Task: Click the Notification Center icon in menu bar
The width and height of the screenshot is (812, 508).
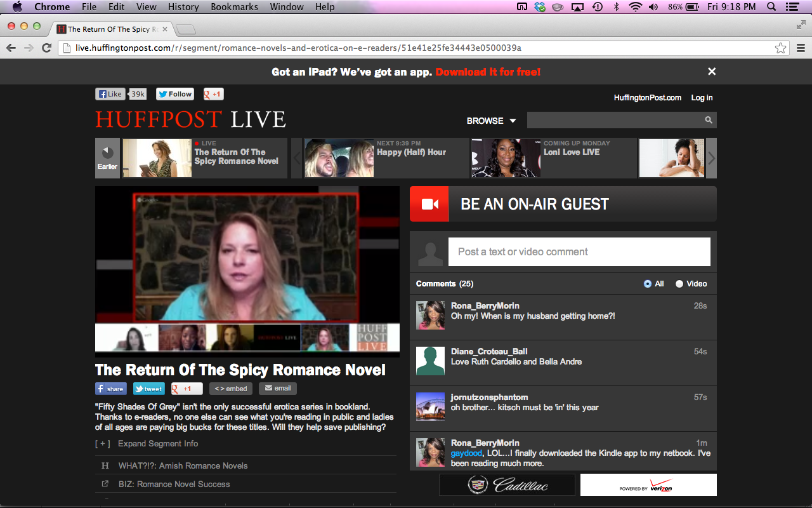Action: pos(791,7)
